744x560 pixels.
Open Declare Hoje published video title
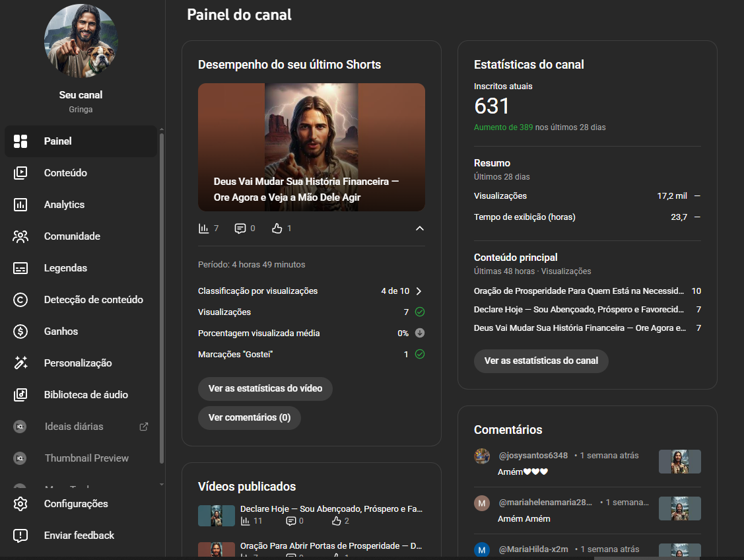[331, 508]
